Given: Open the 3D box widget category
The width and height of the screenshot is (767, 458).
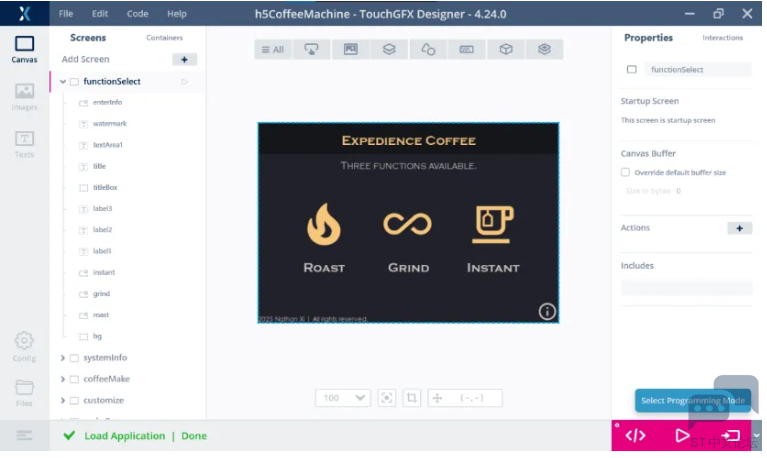Looking at the screenshot, I should click(506, 49).
